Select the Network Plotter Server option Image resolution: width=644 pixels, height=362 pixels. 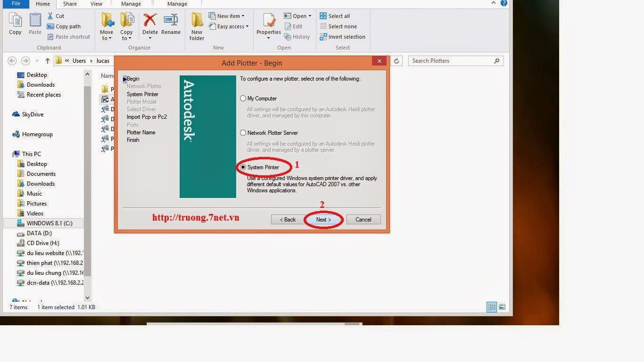243,133
